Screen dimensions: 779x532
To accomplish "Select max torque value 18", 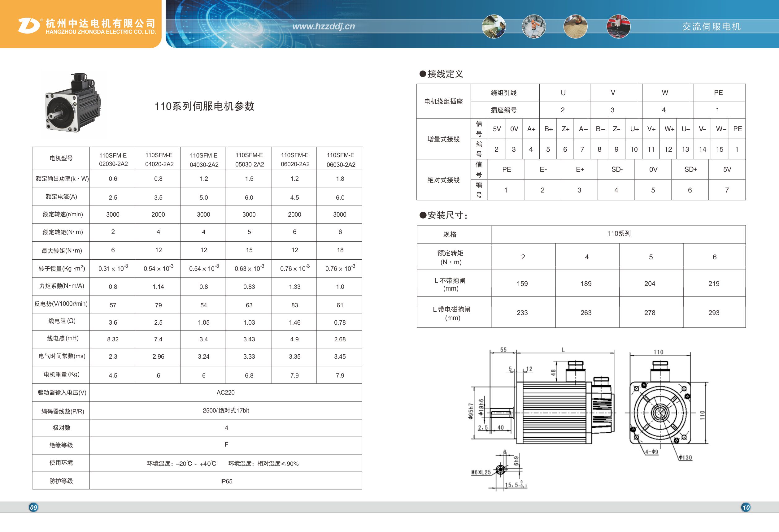I will point(340,250).
